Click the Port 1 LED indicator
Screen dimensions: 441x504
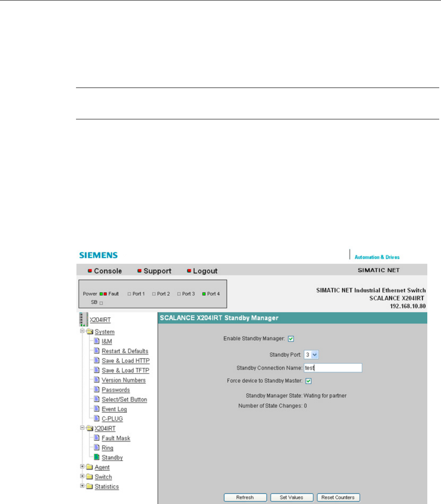pyautogui.click(x=129, y=294)
